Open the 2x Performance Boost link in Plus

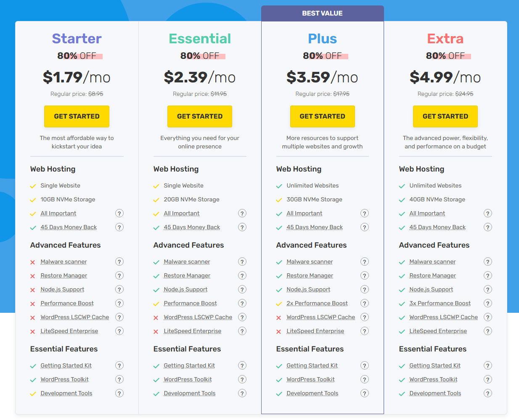(317, 303)
